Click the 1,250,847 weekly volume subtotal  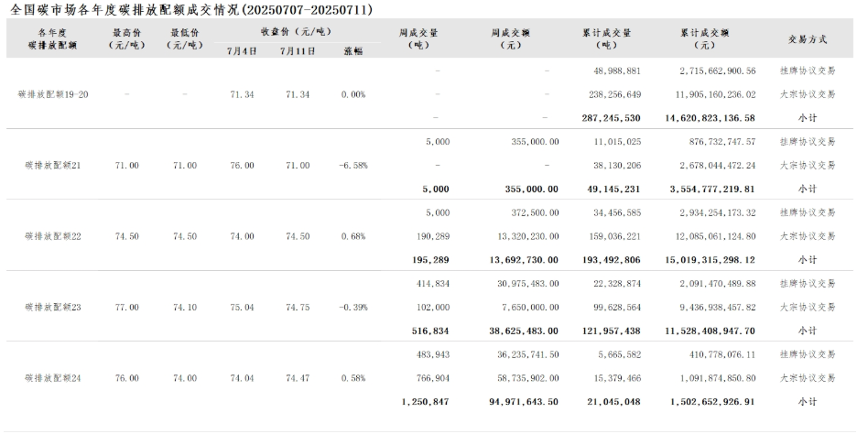(425, 401)
